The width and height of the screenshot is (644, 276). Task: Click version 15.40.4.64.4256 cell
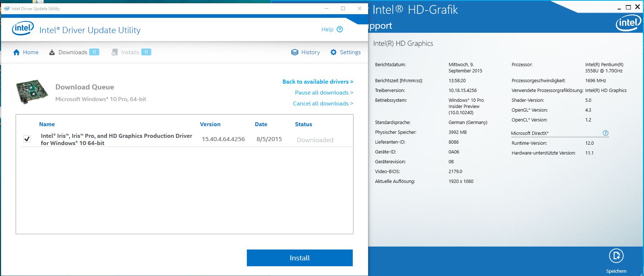pyautogui.click(x=224, y=139)
